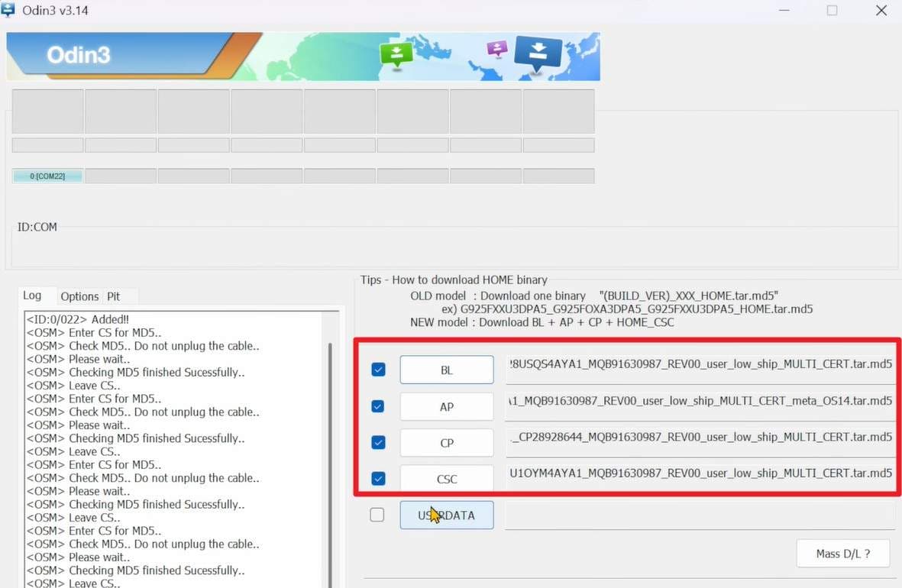The image size is (902, 588).
Task: Click the AP file button
Action: (446, 407)
